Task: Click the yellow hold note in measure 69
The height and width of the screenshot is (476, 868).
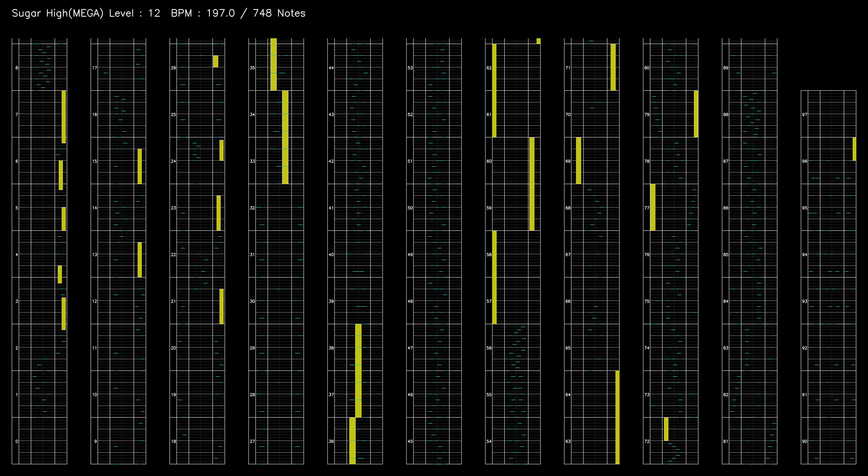Action: pos(579,161)
